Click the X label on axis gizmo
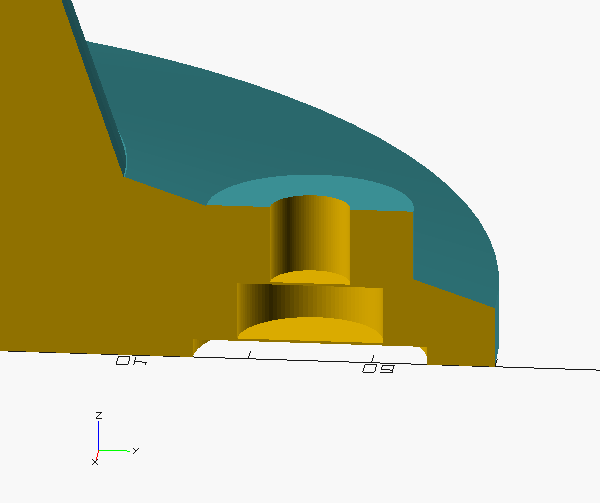 click(95, 462)
